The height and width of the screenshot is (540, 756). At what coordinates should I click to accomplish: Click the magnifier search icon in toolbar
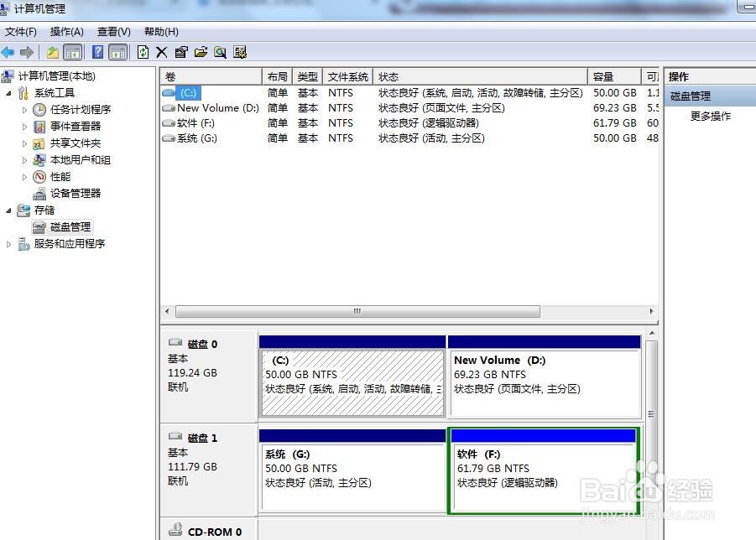coord(221,52)
